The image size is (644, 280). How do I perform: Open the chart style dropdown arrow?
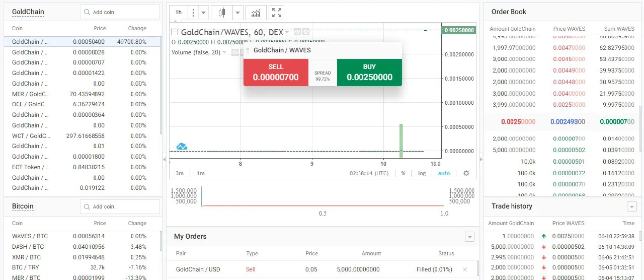pos(238,12)
